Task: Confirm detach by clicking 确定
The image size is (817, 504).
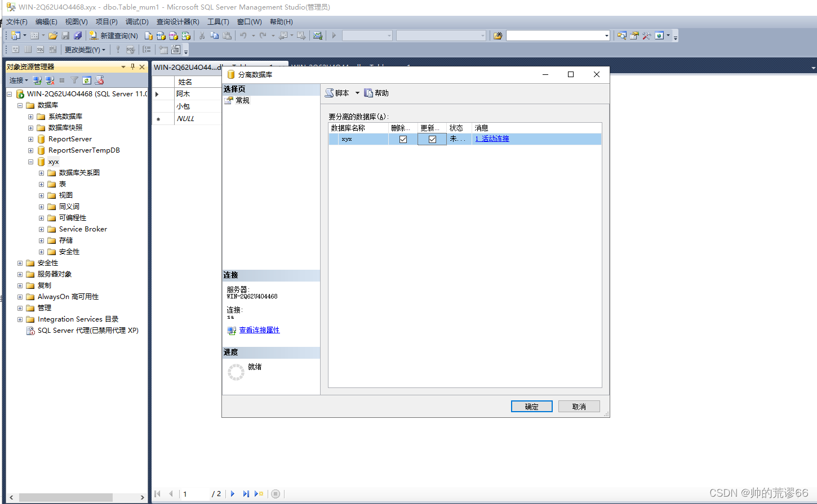Action: [531, 406]
